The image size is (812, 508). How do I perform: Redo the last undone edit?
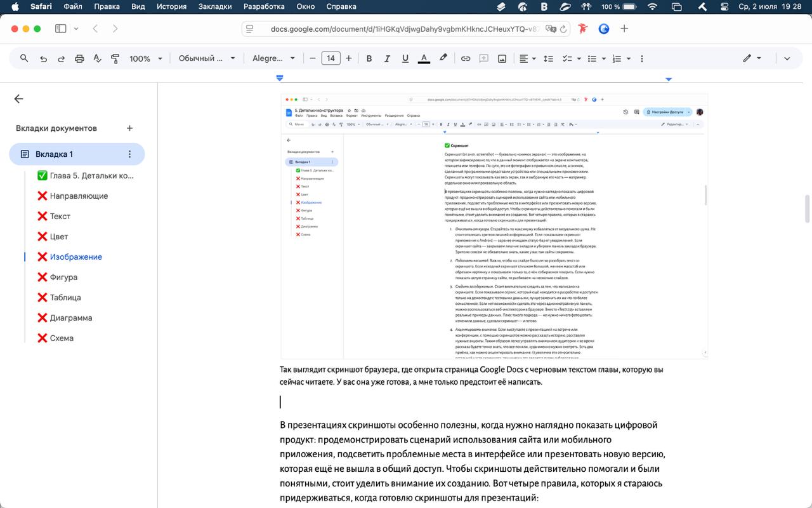62,58
